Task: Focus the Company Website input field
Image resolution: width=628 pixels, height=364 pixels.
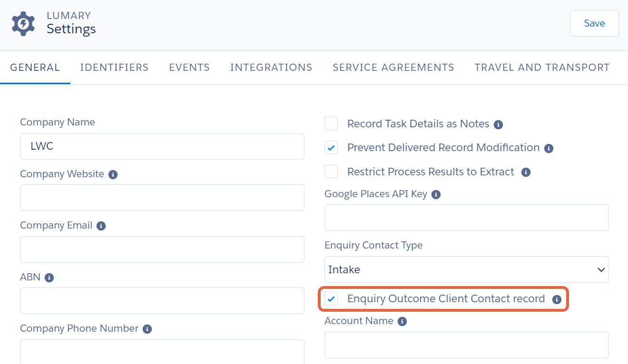Action: point(162,198)
